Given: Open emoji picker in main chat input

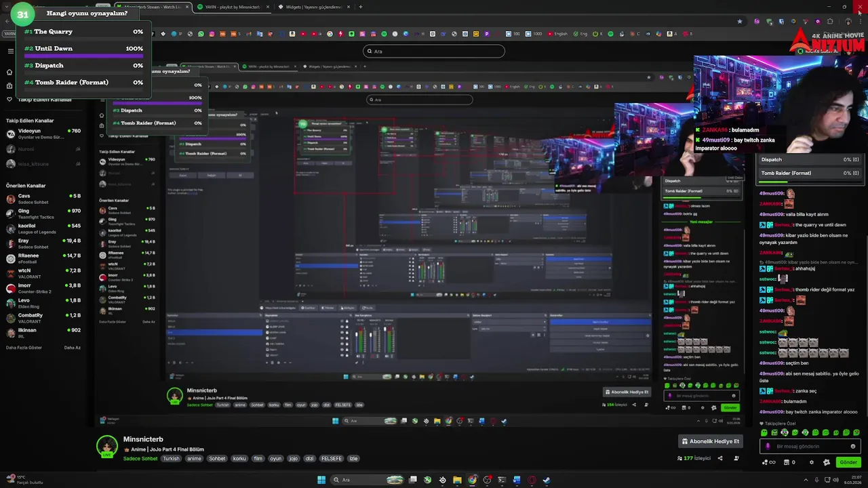Looking at the screenshot, I should point(853,446).
